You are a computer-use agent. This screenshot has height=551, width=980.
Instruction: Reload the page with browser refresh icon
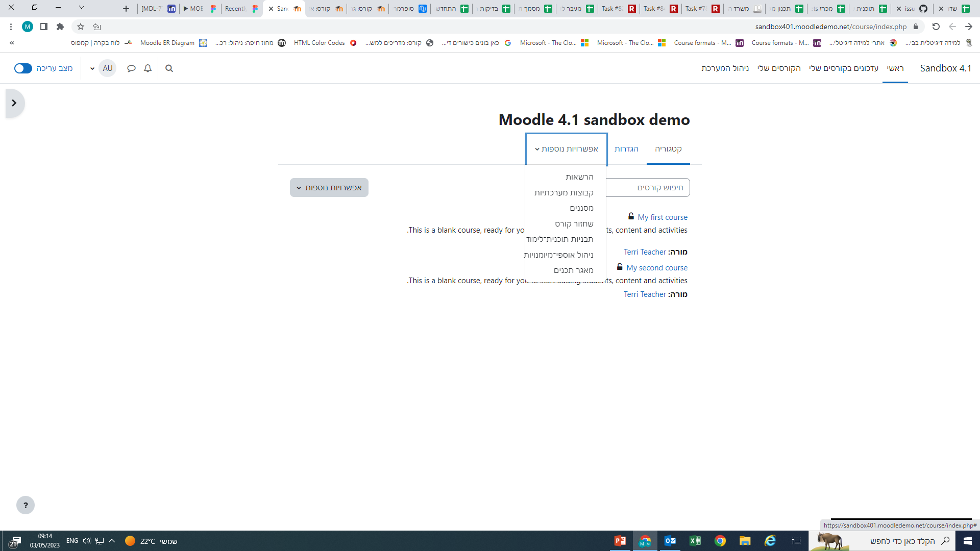tap(936, 27)
